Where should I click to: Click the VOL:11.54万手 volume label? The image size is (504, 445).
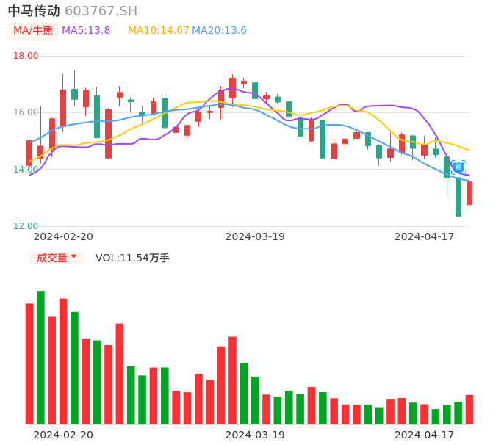[x=132, y=258]
